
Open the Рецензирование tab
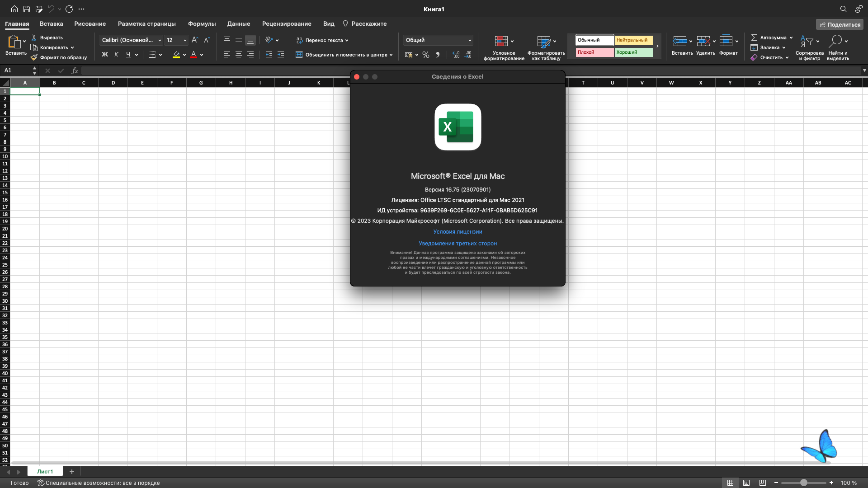pos(287,24)
